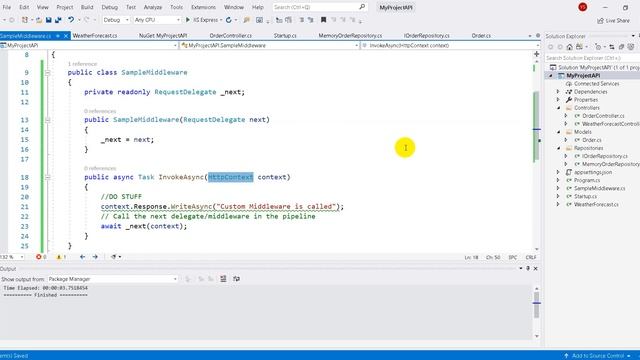Click Output panel vertical scrollbar thumb

click(536, 304)
